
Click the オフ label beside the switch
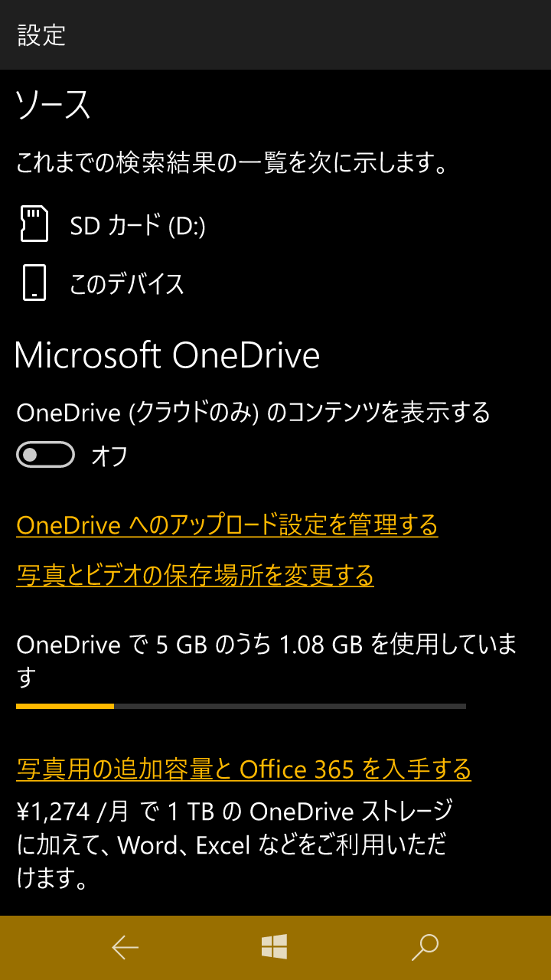109,456
